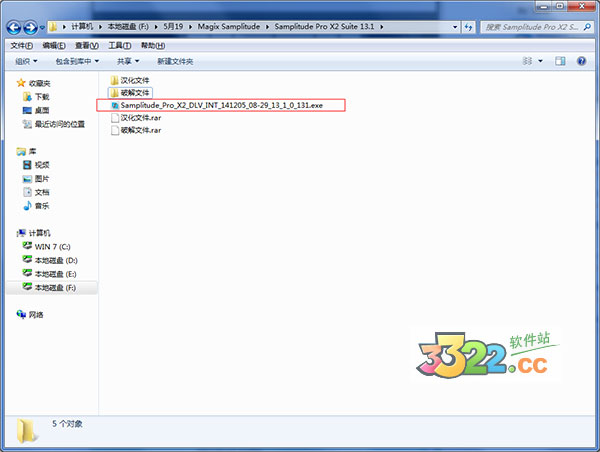600x452 pixels.
Task: Click the Forward navigation arrow
Action: pos(31,27)
